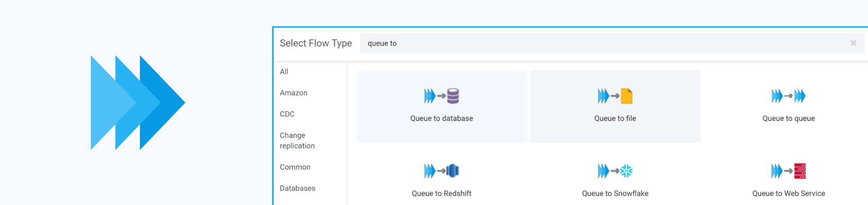
Task: Filter by Common category
Action: (295, 167)
